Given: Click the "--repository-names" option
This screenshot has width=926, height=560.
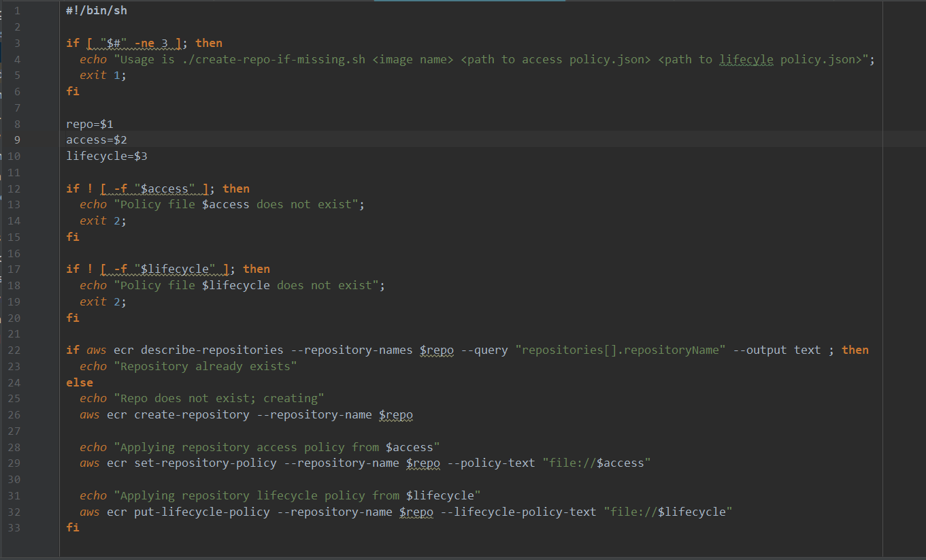Looking at the screenshot, I should [x=352, y=350].
